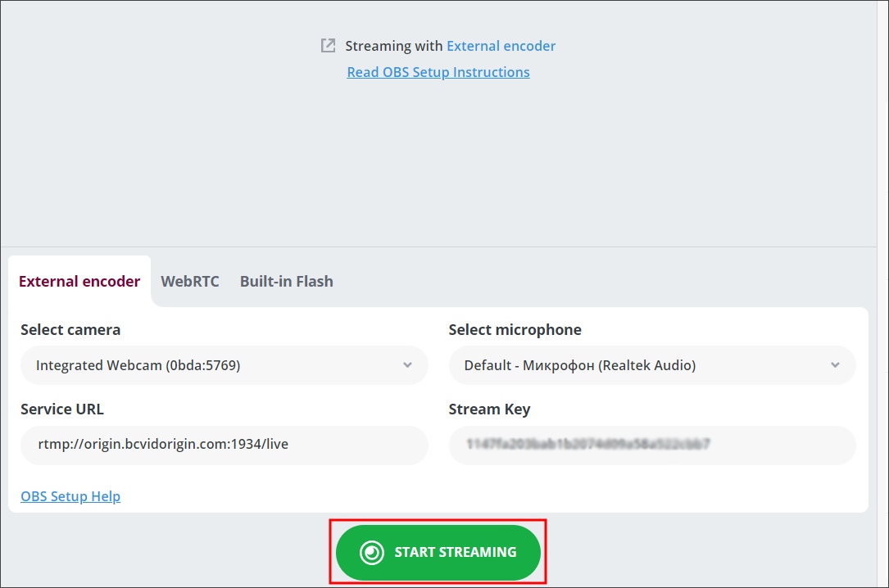Image resolution: width=889 pixels, height=588 pixels.
Task: Select the External encoder tab
Action: tap(79, 281)
